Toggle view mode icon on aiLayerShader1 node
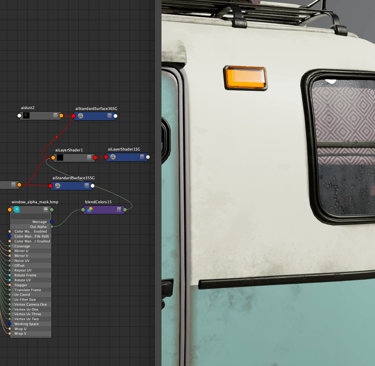The width and height of the screenshot is (375, 366). [x=89, y=157]
